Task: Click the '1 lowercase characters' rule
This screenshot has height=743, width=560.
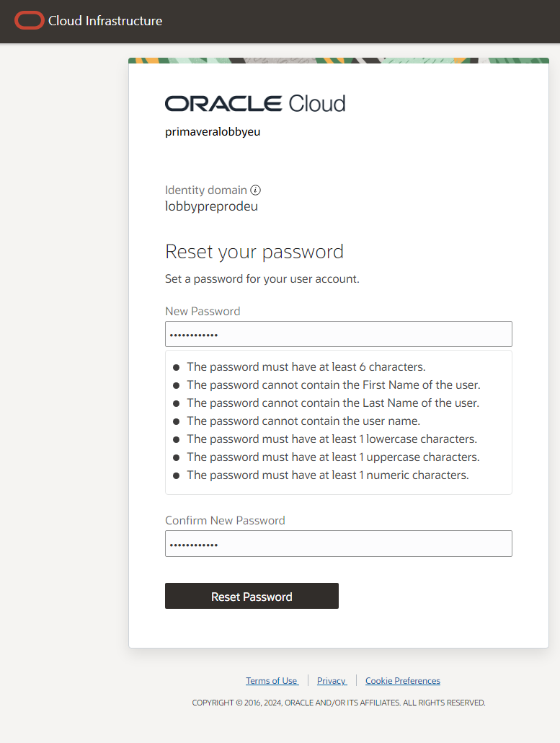Action: tap(332, 439)
